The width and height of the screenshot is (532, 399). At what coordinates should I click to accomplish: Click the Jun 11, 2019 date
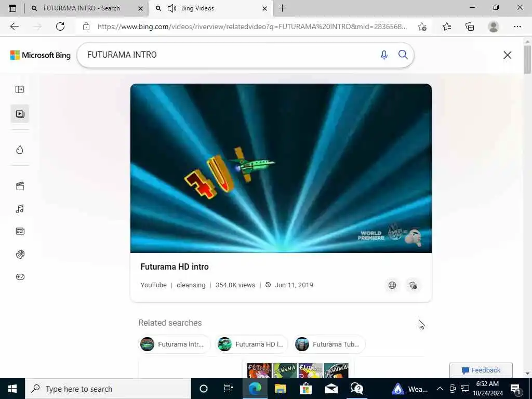point(294,285)
